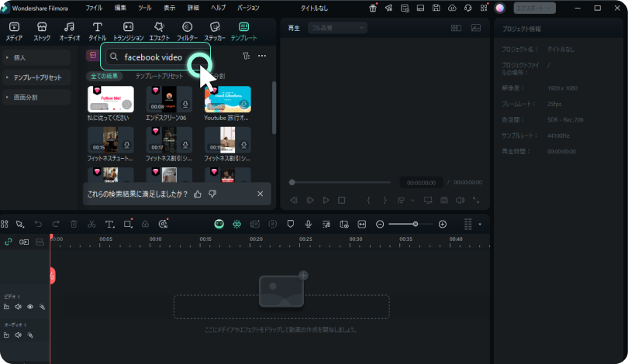Download the フィットネスチュート template
Screen dimensions: 628x364
click(x=126, y=145)
